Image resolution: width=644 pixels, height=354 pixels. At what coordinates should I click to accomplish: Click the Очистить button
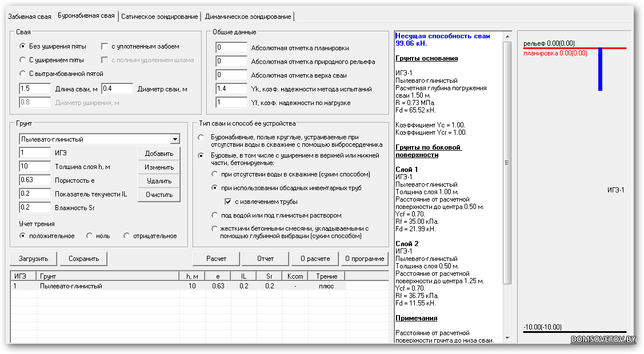[159, 195]
